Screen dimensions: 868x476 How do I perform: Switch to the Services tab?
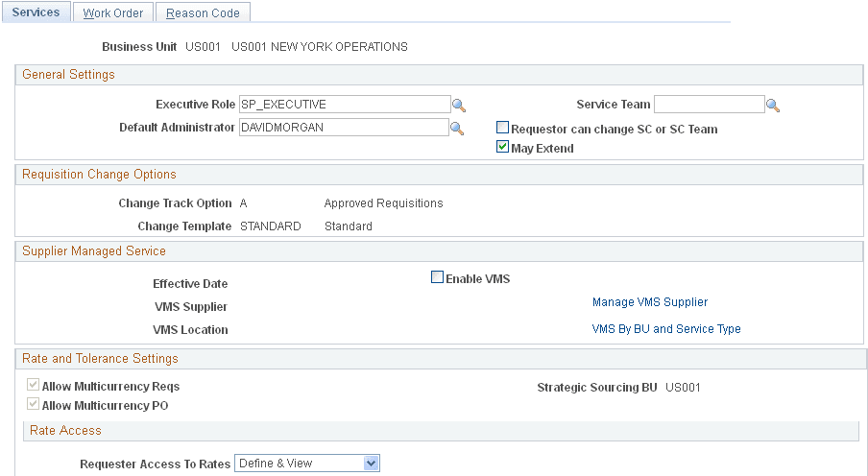36,12
